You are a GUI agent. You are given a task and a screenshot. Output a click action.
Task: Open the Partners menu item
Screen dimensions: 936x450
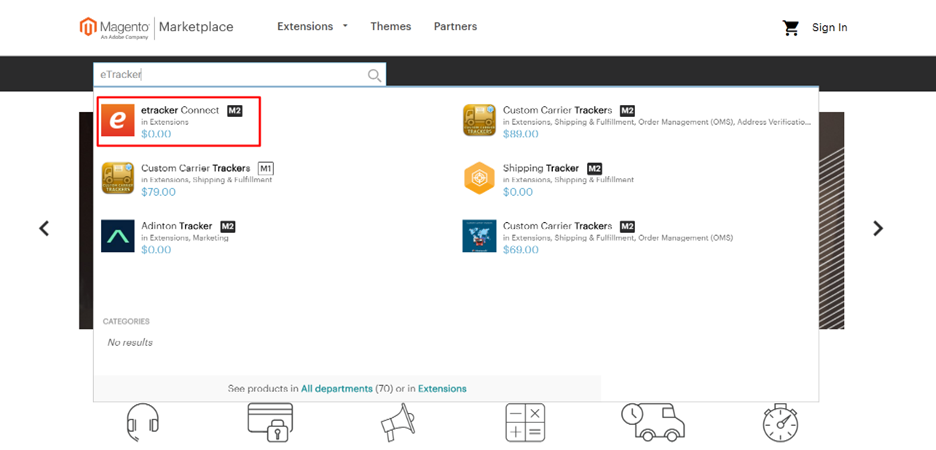(455, 26)
